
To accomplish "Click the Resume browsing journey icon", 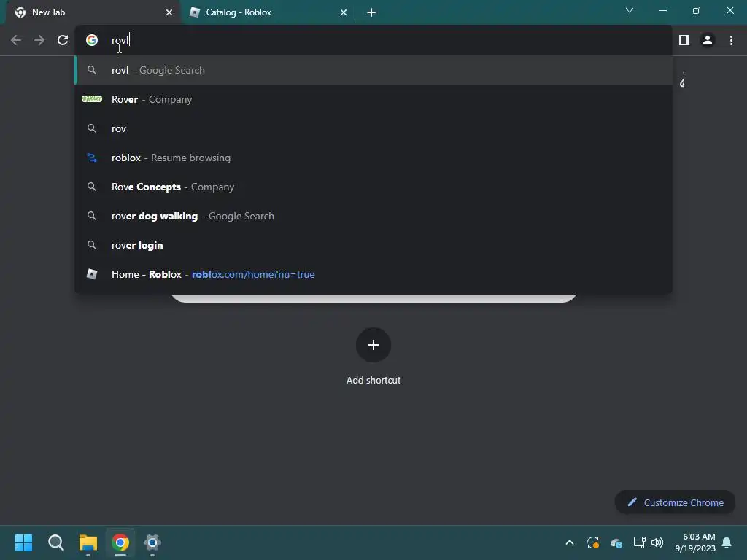I will (92, 157).
